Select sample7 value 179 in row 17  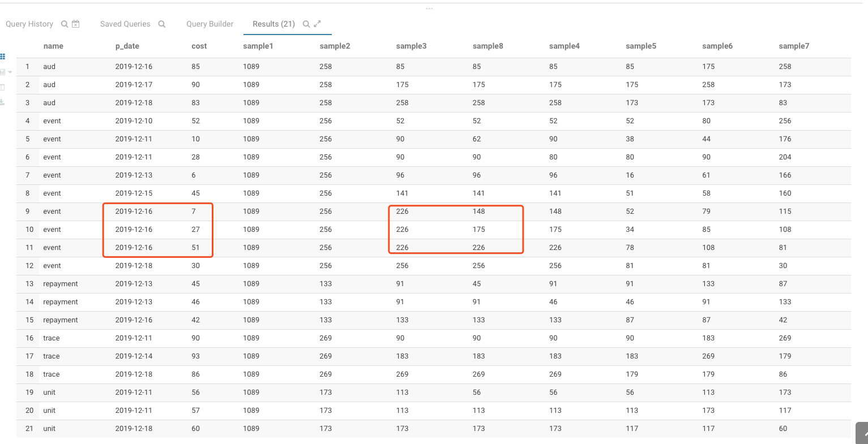coord(785,356)
